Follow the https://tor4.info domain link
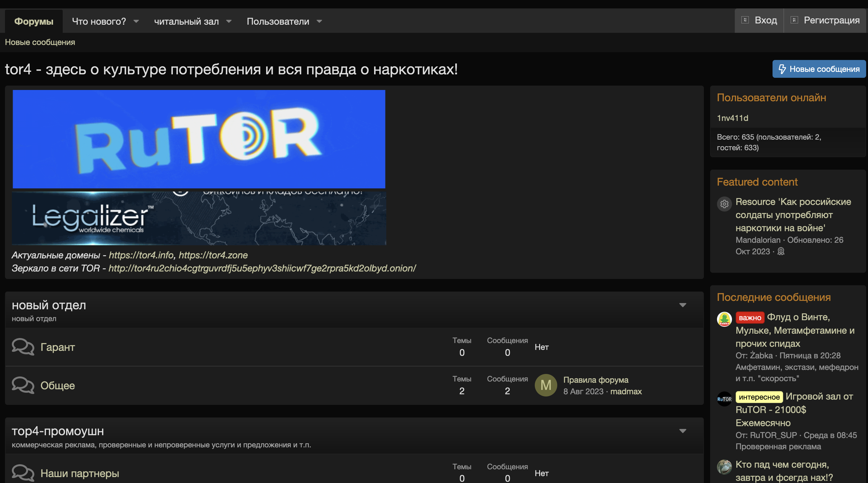 tap(140, 255)
